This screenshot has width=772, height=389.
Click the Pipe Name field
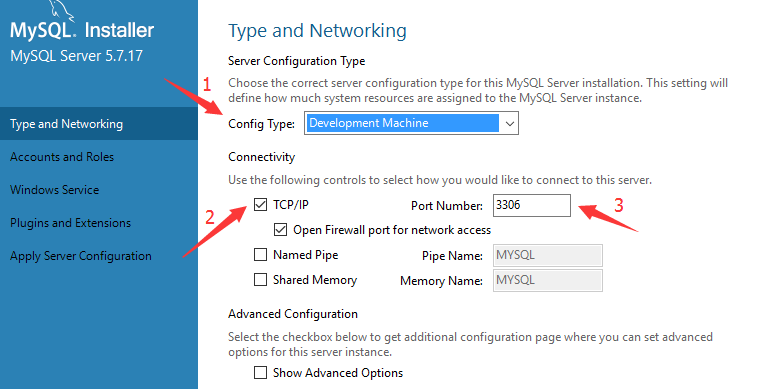pos(547,256)
